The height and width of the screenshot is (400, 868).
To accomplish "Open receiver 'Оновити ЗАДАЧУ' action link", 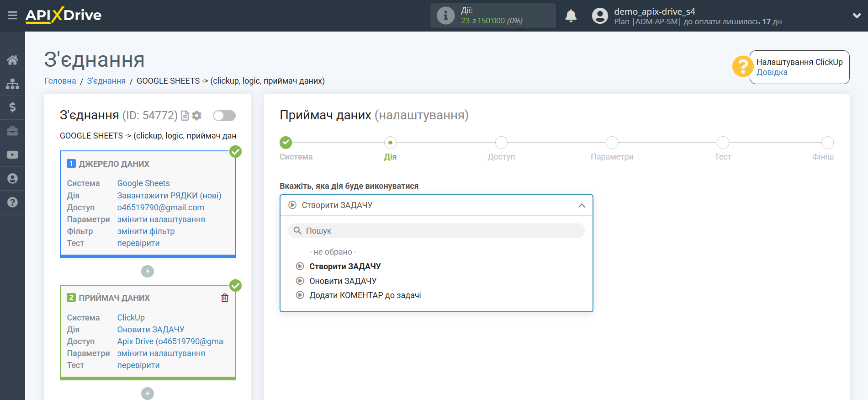I will (151, 330).
